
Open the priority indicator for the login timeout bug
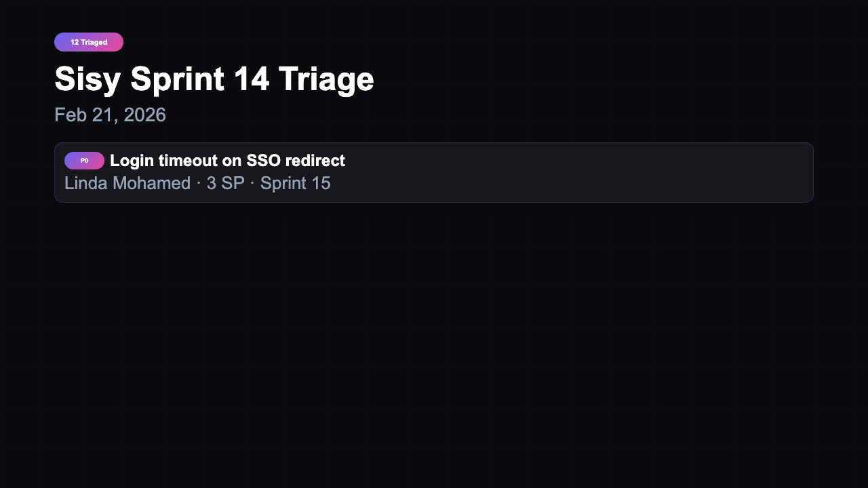84,161
